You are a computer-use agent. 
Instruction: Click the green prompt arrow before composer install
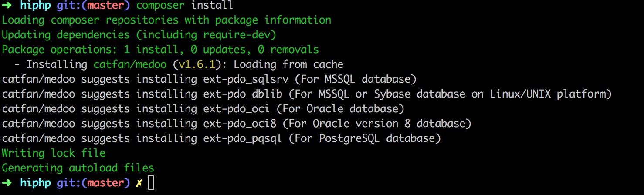click(x=8, y=6)
